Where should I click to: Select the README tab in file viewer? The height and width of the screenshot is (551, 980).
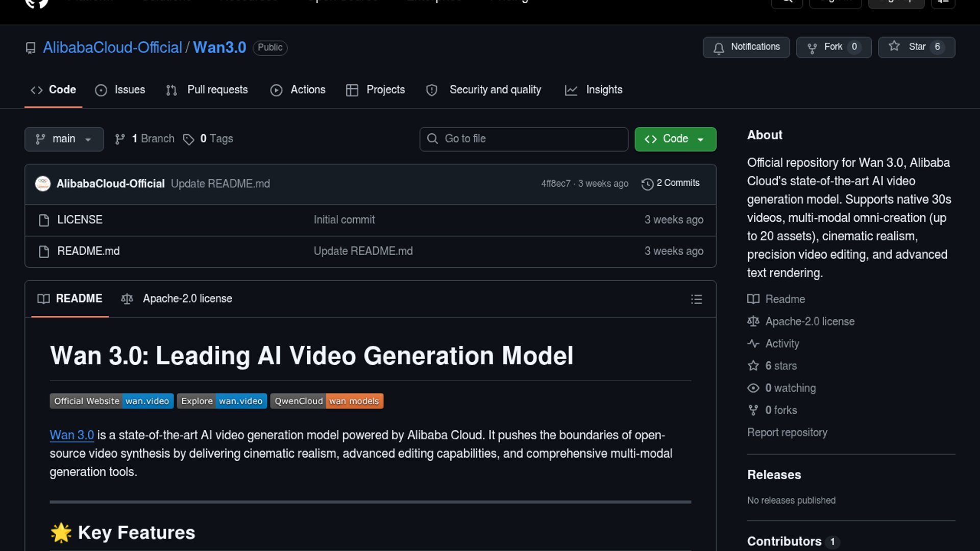[x=70, y=299]
